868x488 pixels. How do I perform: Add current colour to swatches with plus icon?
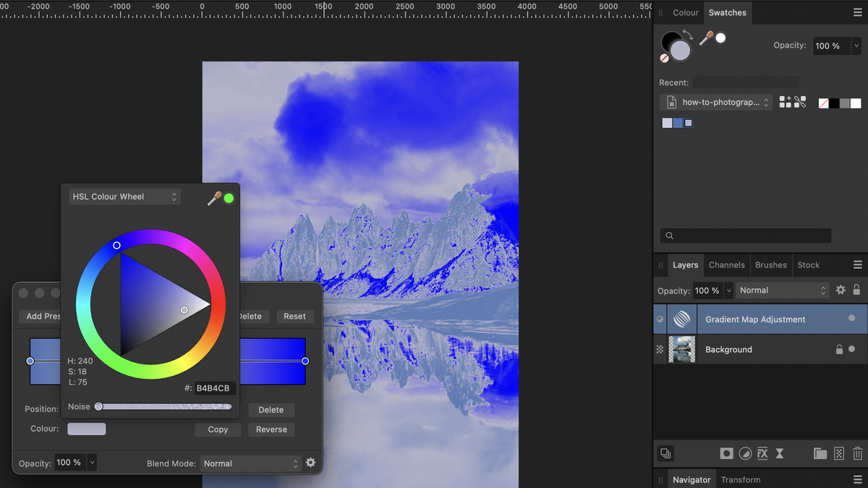(787, 103)
